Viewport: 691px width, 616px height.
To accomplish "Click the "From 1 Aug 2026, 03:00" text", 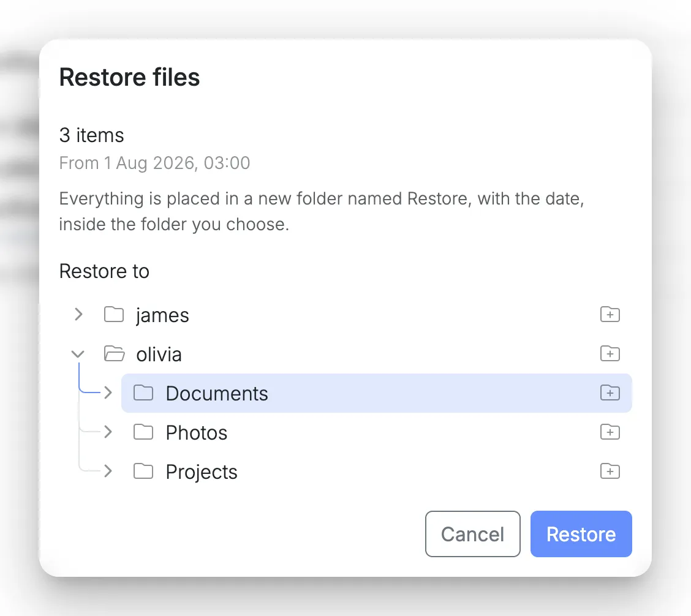I will coord(155,163).
